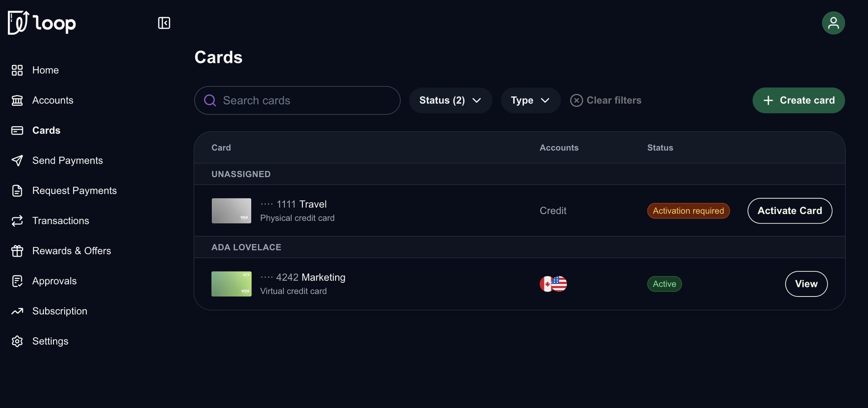Click the Credit account label
868x408 pixels.
click(x=553, y=211)
